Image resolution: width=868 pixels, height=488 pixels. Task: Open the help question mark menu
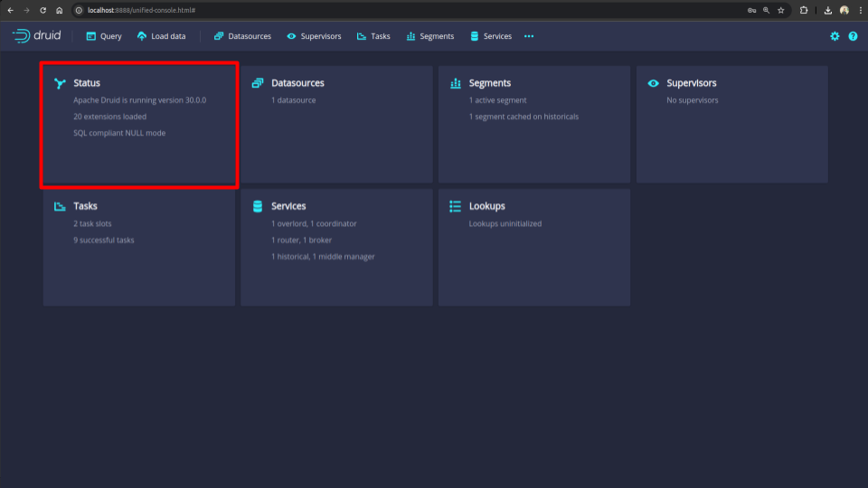pos(852,36)
